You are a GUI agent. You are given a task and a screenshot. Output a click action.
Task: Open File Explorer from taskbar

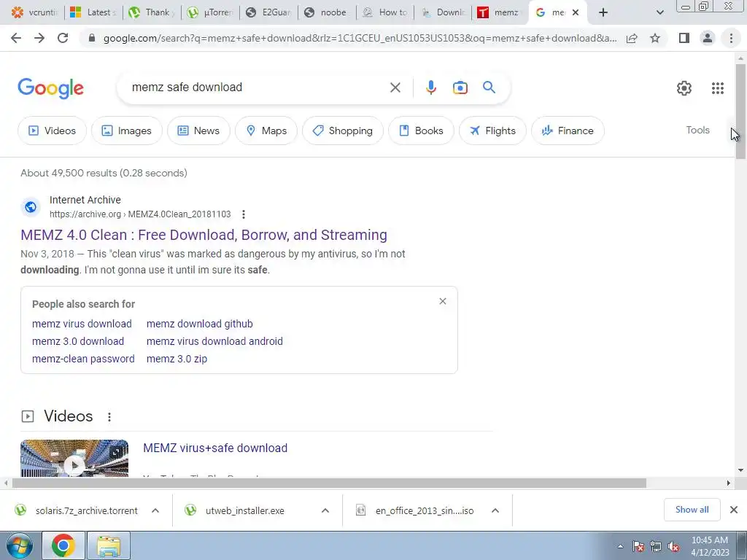pos(109,545)
